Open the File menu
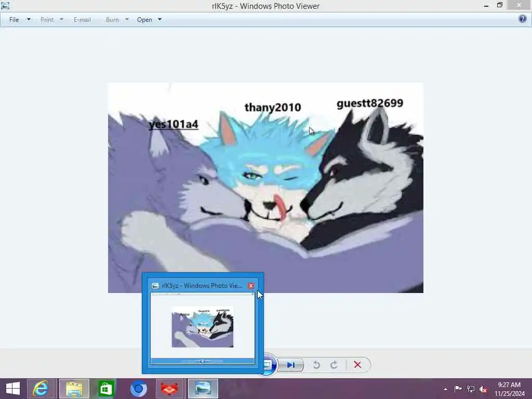 (x=14, y=20)
